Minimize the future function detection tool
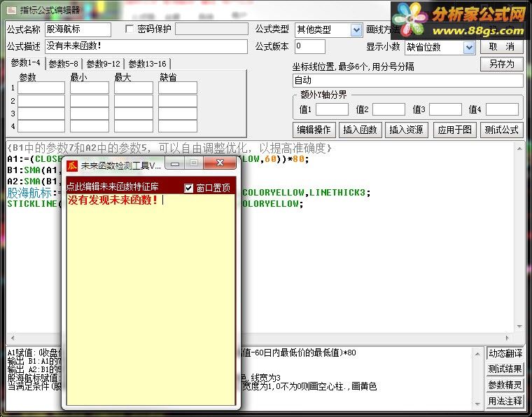Screen dimensions: 532x417 tap(175, 164)
